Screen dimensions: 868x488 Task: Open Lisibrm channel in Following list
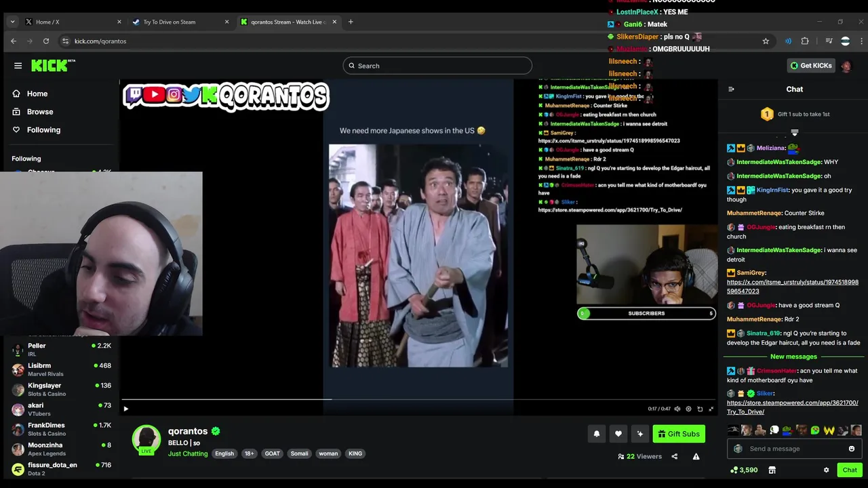pyautogui.click(x=61, y=369)
